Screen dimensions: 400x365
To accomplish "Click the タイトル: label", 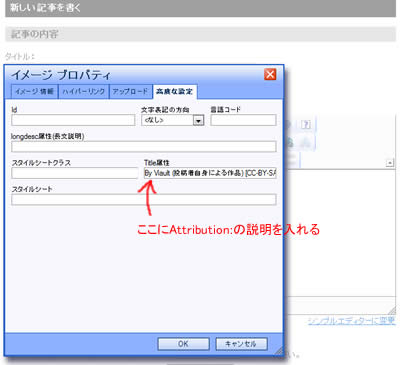I will pos(20,56).
